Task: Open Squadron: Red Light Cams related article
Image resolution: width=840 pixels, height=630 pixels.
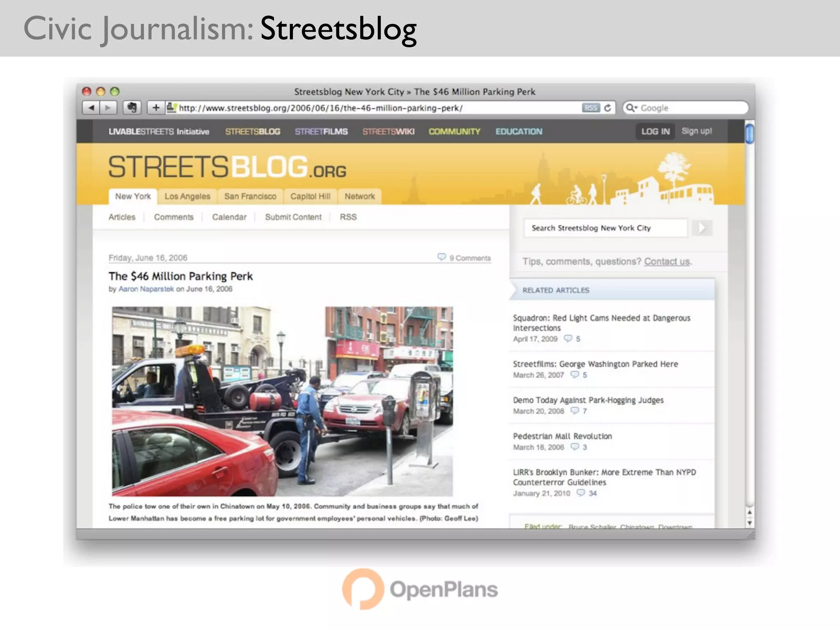Action: coord(601,323)
